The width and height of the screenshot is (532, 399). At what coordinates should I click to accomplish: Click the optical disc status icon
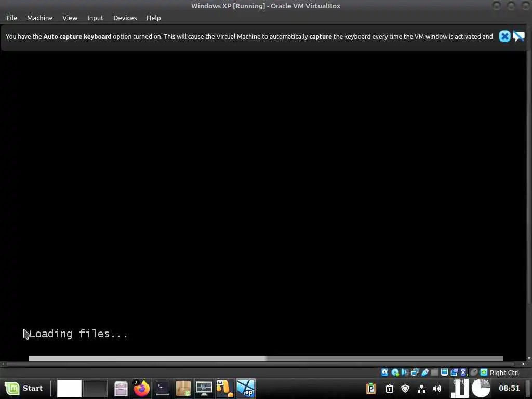coord(395,373)
